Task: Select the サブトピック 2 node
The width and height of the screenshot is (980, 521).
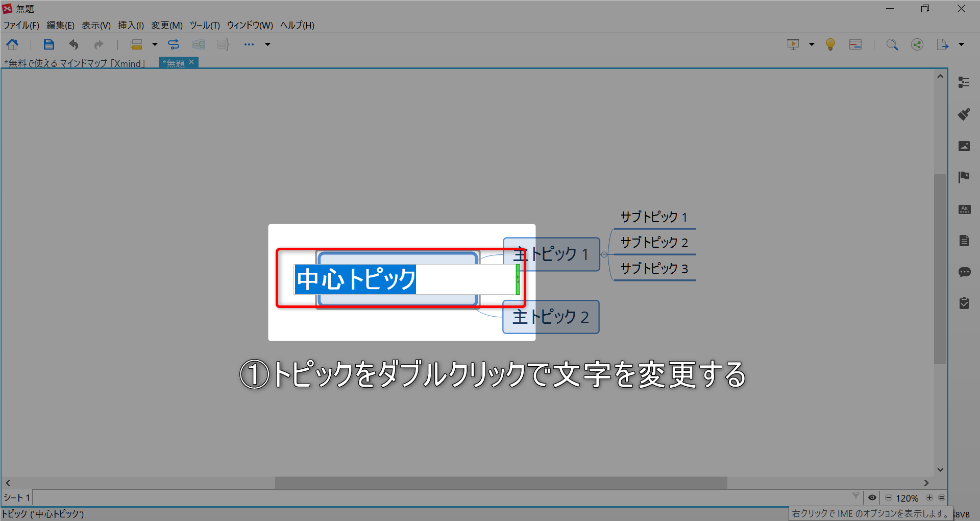Action: coord(654,243)
